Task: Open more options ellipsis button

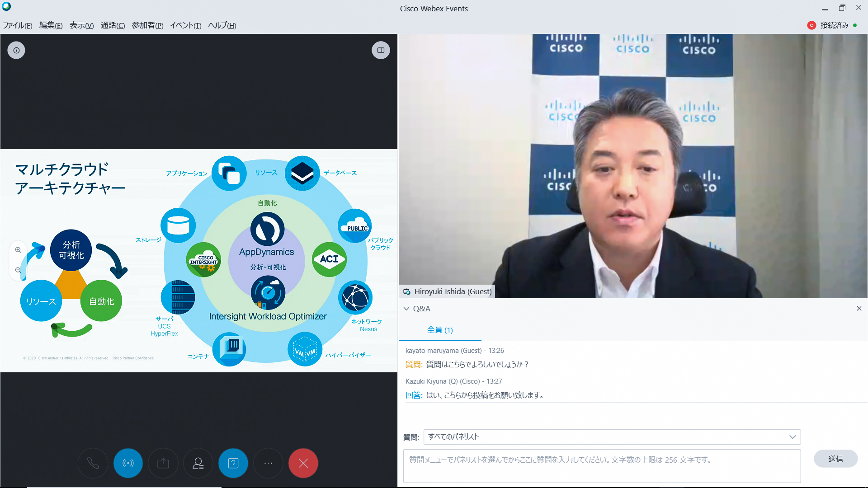Action: point(268,463)
